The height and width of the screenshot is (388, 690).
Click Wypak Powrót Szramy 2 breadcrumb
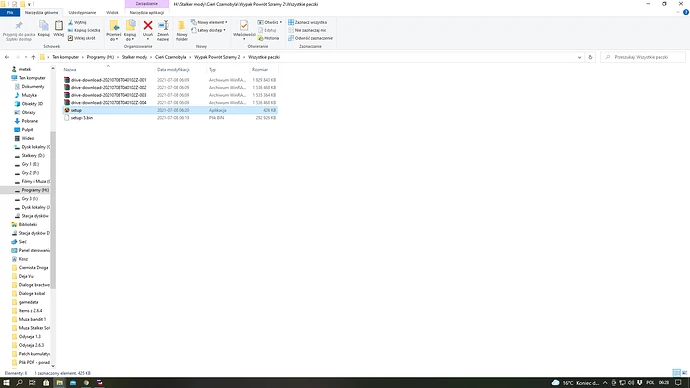click(217, 57)
